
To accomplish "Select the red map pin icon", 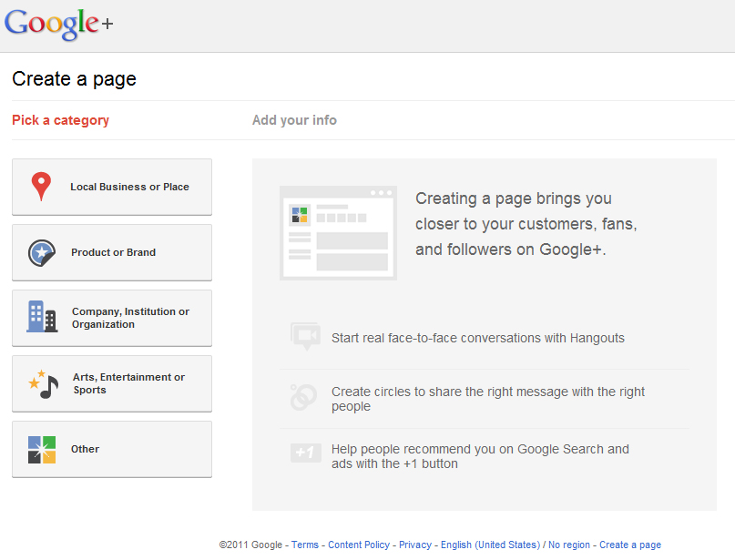I will pyautogui.click(x=41, y=187).
